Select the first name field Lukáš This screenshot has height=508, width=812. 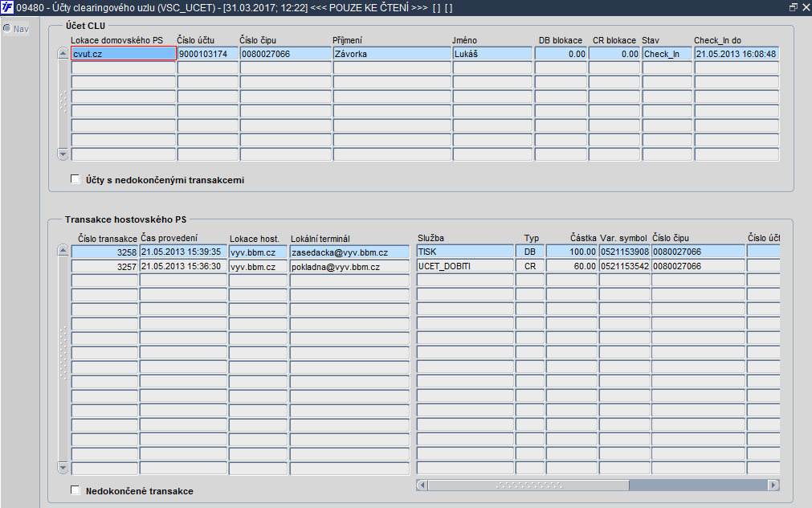(x=492, y=53)
